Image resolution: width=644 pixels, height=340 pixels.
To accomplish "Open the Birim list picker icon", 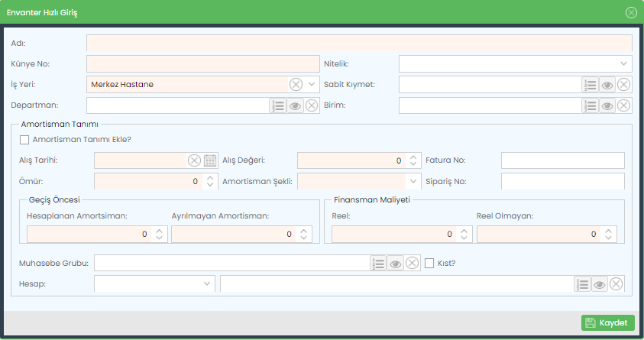I will pos(590,105).
